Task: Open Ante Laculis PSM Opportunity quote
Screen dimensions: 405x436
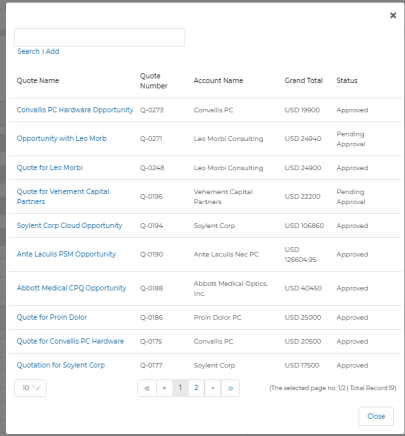Action: 66,254
